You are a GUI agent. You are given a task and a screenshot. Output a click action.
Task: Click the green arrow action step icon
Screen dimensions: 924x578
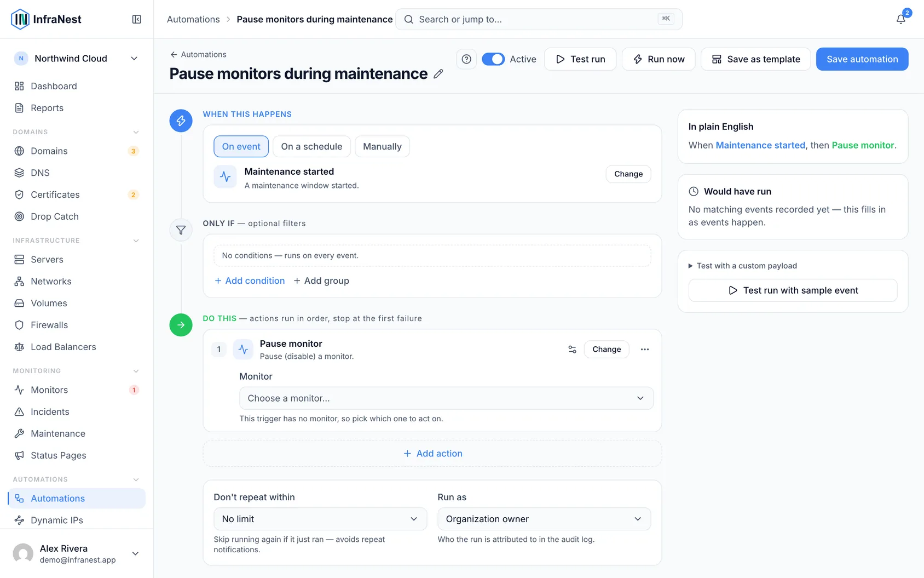point(181,325)
